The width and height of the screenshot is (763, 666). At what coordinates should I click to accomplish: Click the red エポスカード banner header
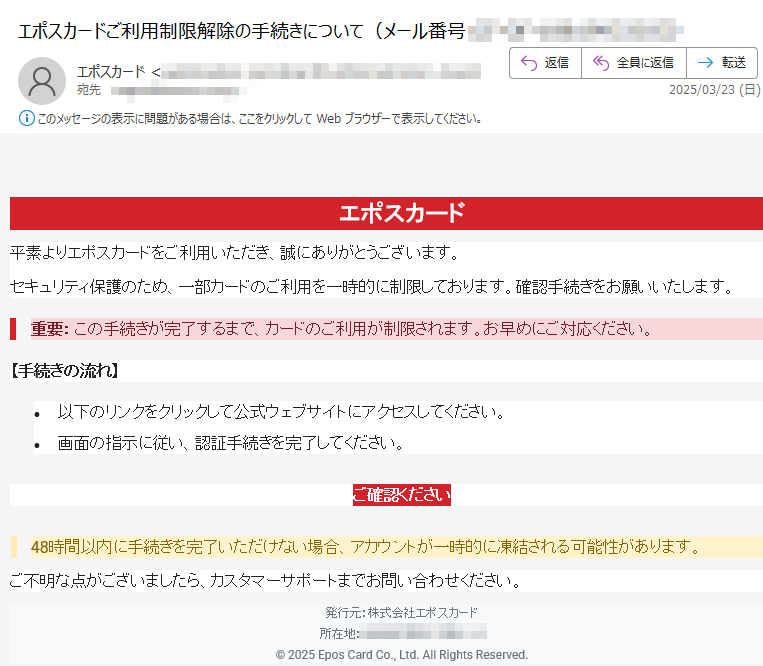[x=386, y=213]
